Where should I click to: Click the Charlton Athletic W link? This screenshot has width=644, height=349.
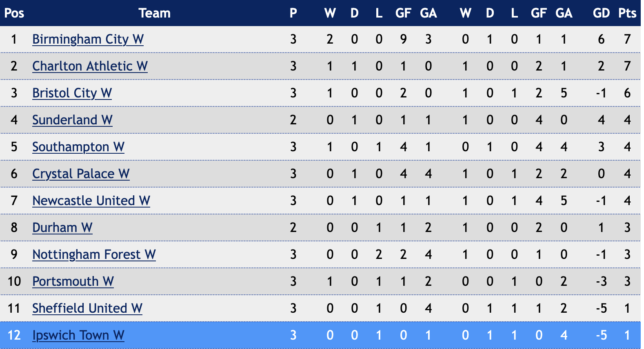click(x=90, y=66)
